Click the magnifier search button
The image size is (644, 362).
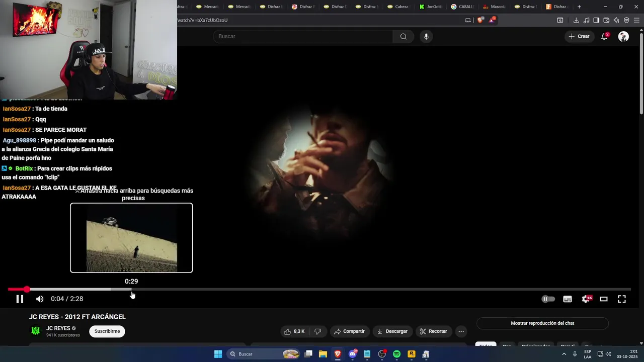(x=404, y=36)
